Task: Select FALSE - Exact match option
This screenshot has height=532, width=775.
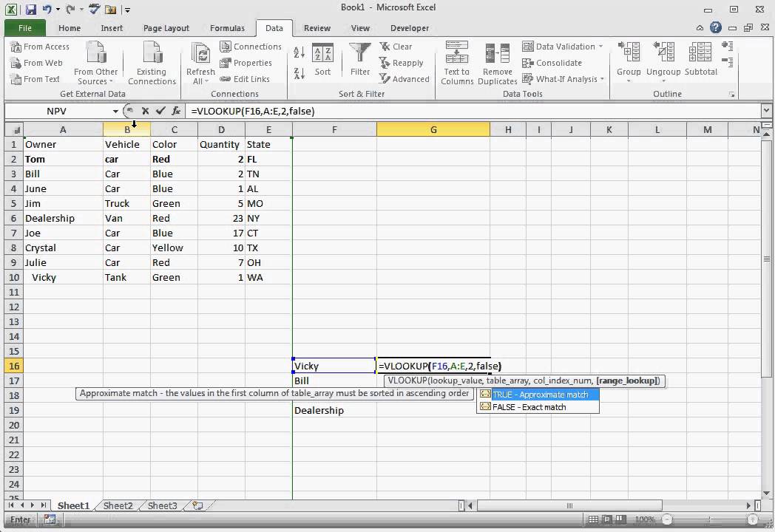Action: coord(538,407)
